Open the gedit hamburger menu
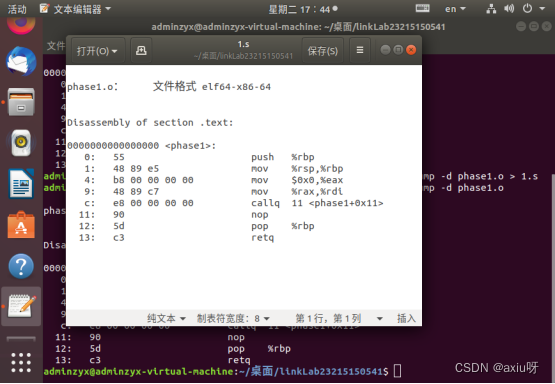The image size is (555, 384). coord(360,51)
